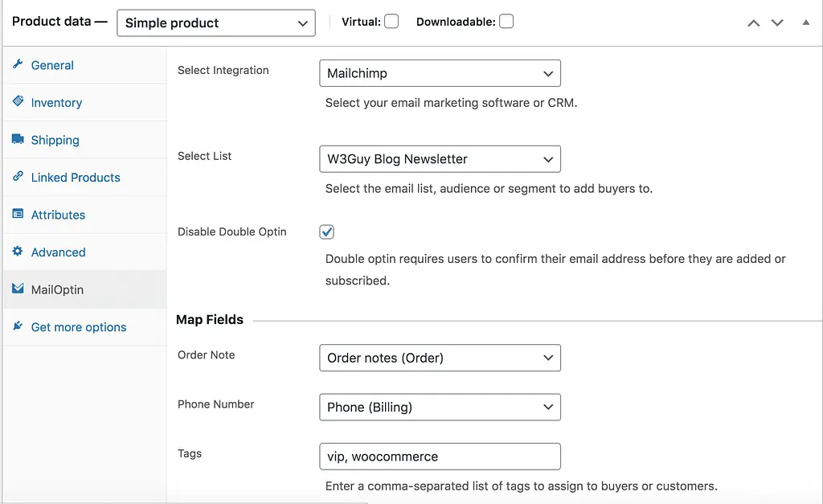Move the Product data panel up
Image resolution: width=823 pixels, height=504 pixels.
coord(753,23)
